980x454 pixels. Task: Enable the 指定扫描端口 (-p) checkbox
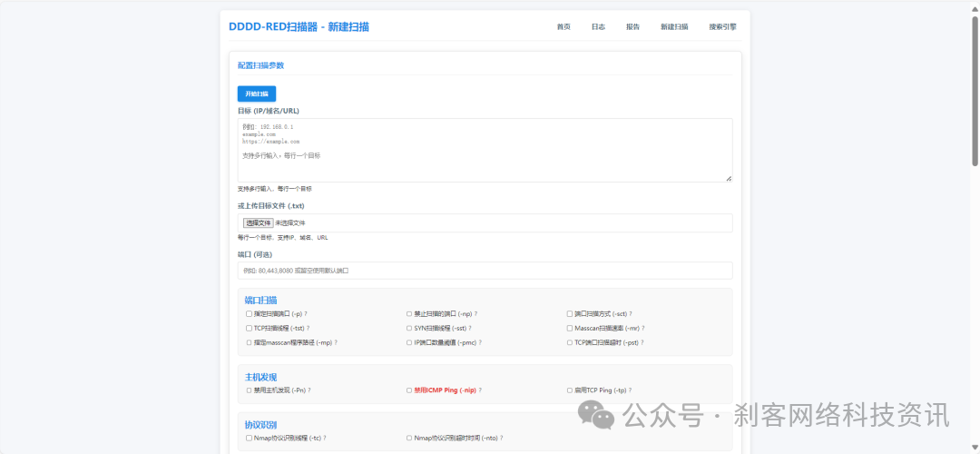tap(249, 314)
